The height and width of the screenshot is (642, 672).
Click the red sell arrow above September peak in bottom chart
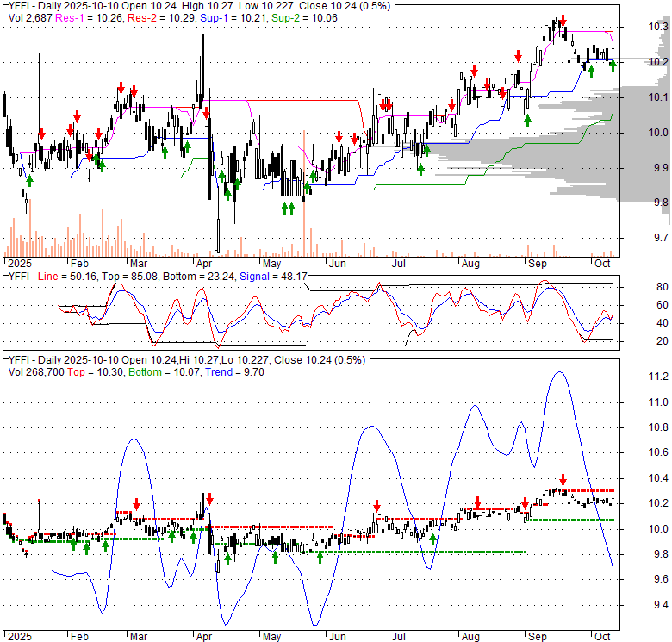tap(563, 480)
